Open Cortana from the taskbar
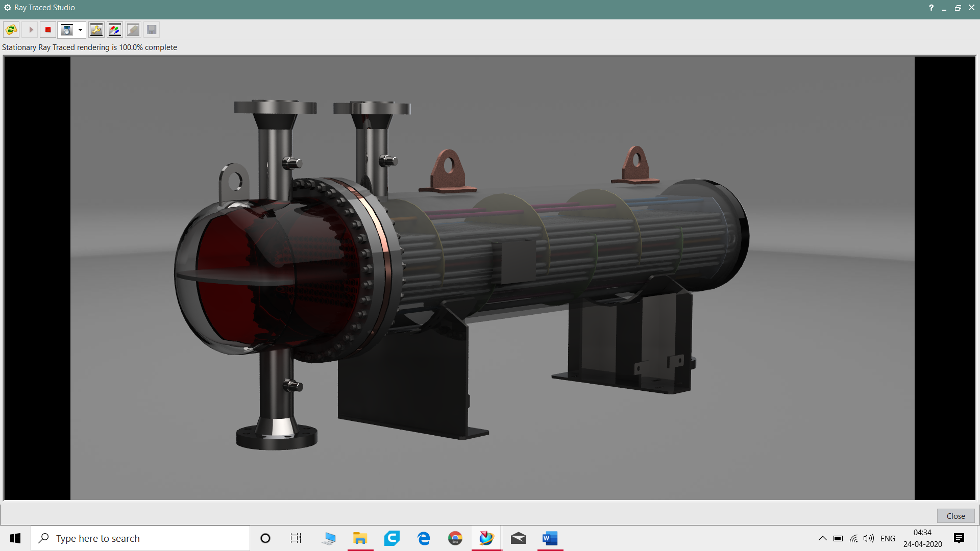The width and height of the screenshot is (980, 551). [265, 538]
